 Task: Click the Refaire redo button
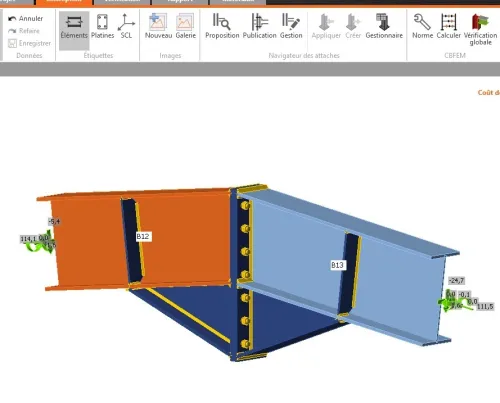(x=24, y=31)
